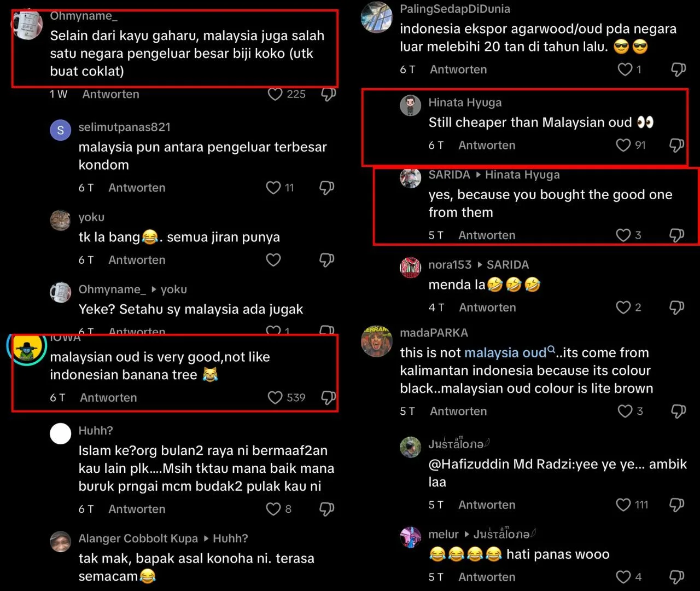This screenshot has height=591, width=700.
Task: Like SARIDA's reply to Hinata Hyuga
Action: (623, 235)
